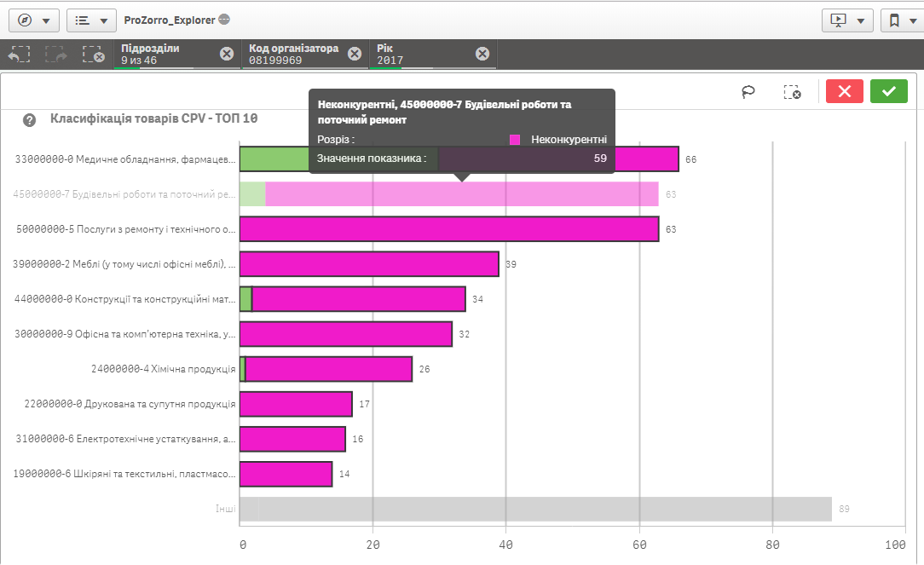Select green segment of 33000000-0 bar
This screenshot has height=565, width=924.
point(273,159)
